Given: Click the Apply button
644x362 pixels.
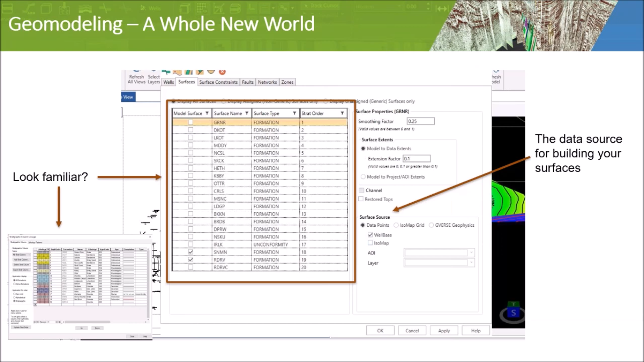Looking at the screenshot, I should (x=444, y=330).
